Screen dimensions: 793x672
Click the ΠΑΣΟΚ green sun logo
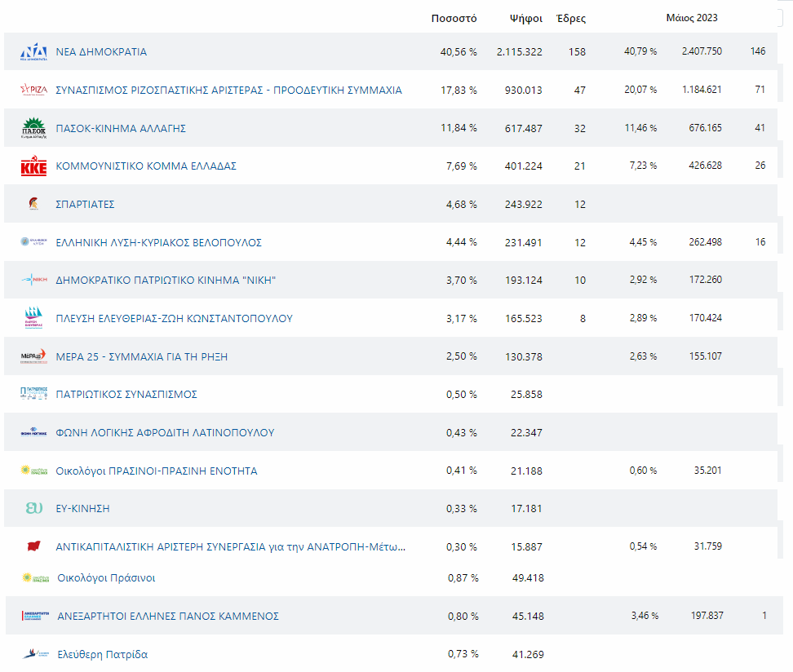coord(34,128)
